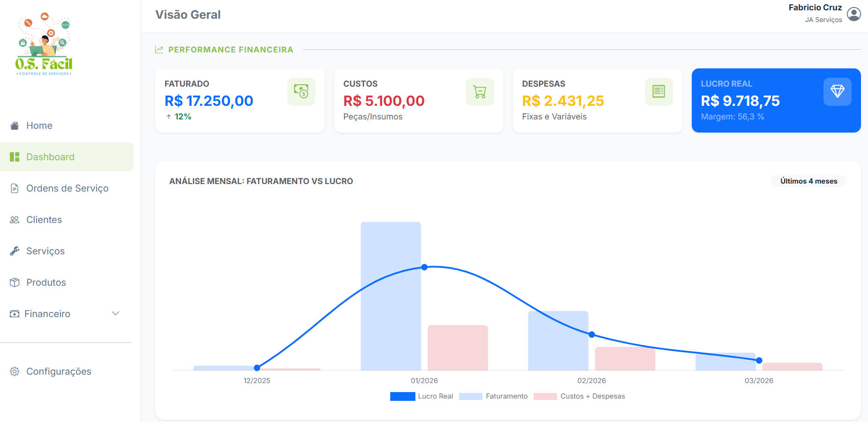868x422 pixels.
Task: Click the shopping cart icon on Custos card
Action: 479,92
